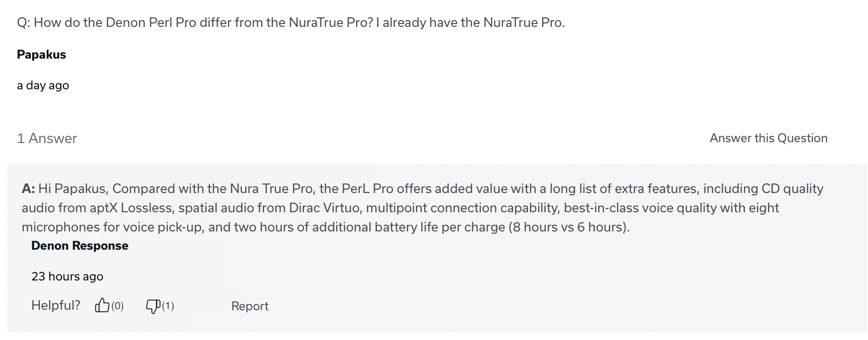Click the 'a day ago' question timestamp

pos(43,85)
